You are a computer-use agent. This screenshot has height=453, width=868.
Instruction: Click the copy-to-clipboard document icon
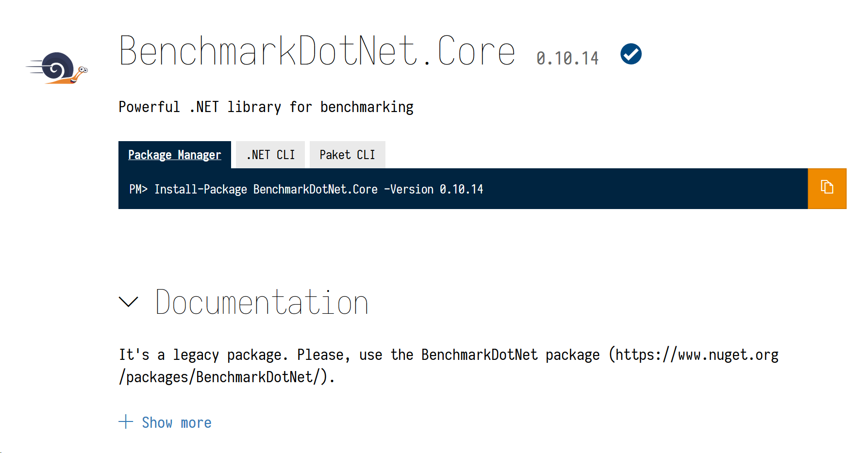827,188
